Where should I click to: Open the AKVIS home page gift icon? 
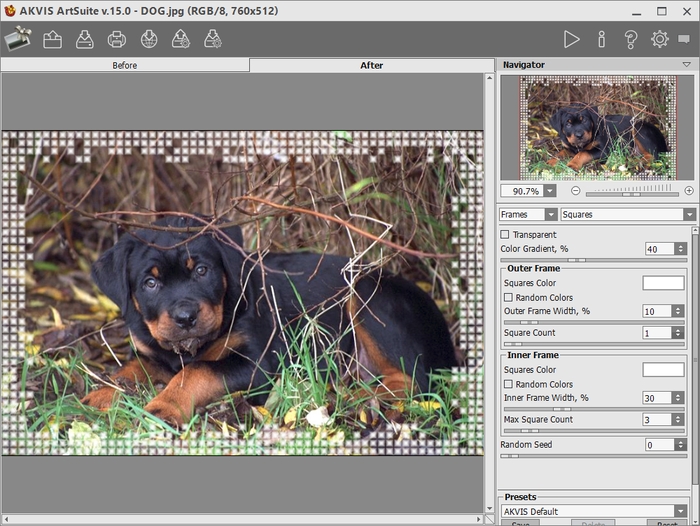pos(18,39)
